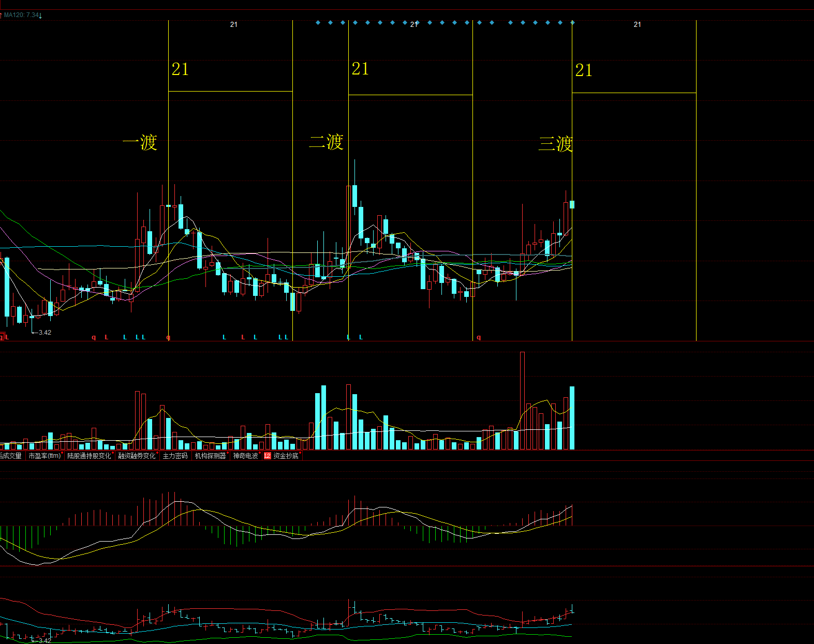Click the 3.42 low price label on main chart
The width and height of the screenshot is (814, 644).
[45, 333]
